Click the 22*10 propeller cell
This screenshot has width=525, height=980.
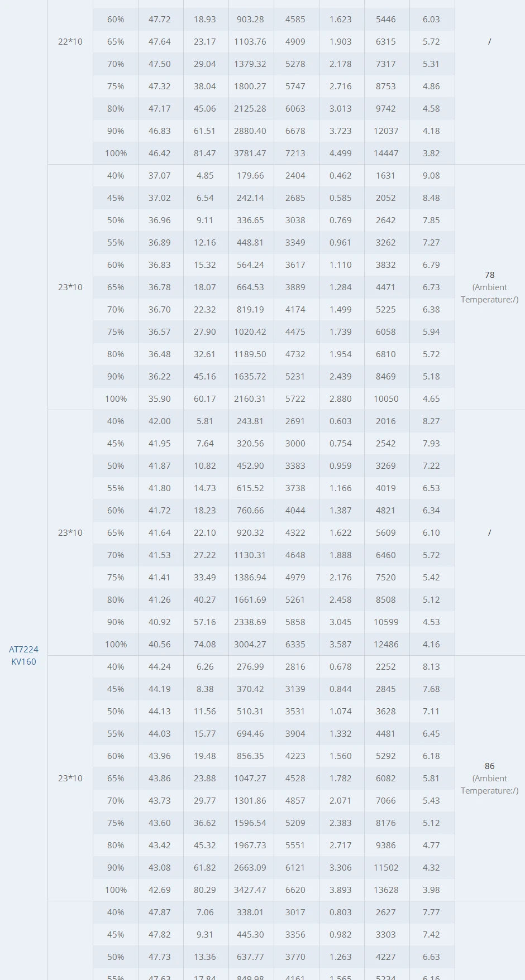[70, 42]
